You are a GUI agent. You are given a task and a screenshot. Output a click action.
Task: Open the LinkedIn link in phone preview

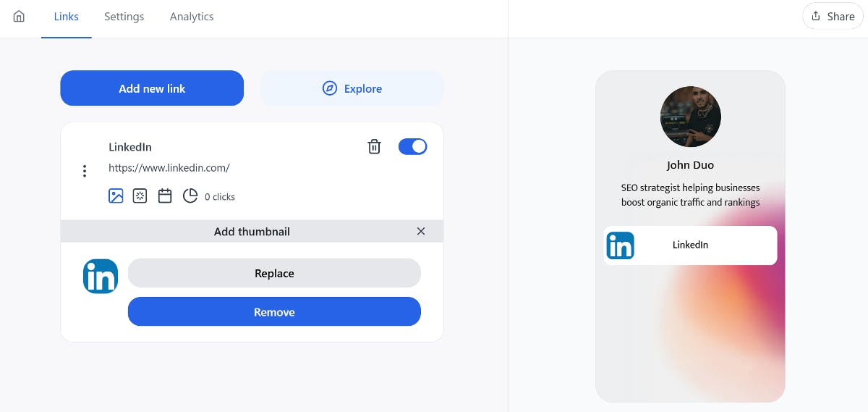[691, 245]
